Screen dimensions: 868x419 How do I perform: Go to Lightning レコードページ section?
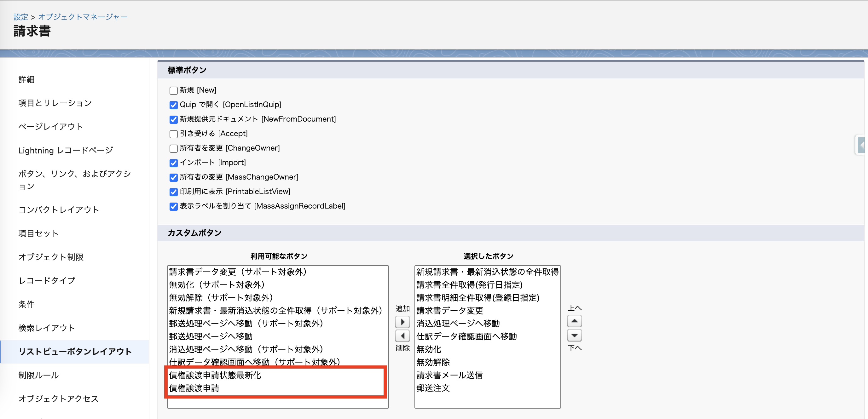point(66,150)
